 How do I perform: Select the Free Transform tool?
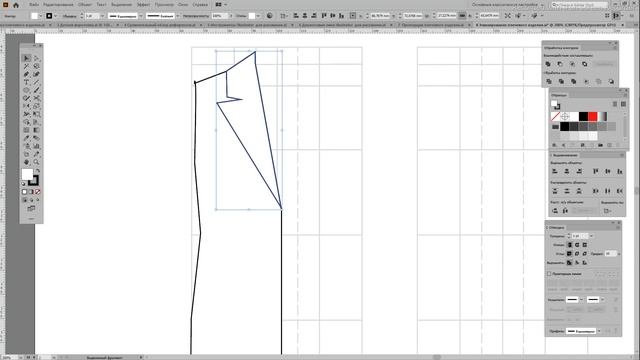(36, 114)
